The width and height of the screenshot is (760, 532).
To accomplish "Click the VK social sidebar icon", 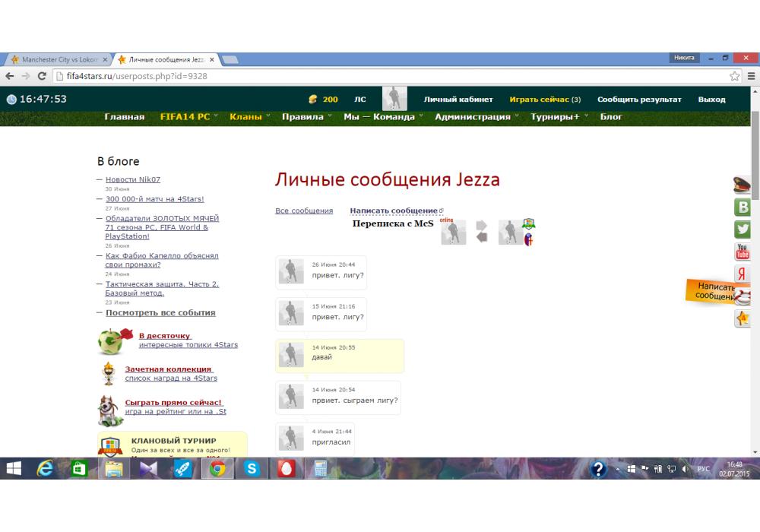I will pyautogui.click(x=743, y=207).
